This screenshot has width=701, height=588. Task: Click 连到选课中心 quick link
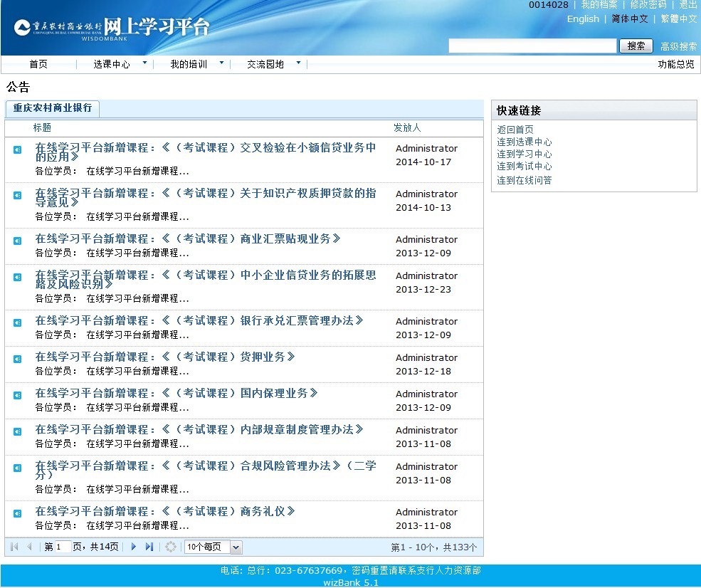point(525,142)
